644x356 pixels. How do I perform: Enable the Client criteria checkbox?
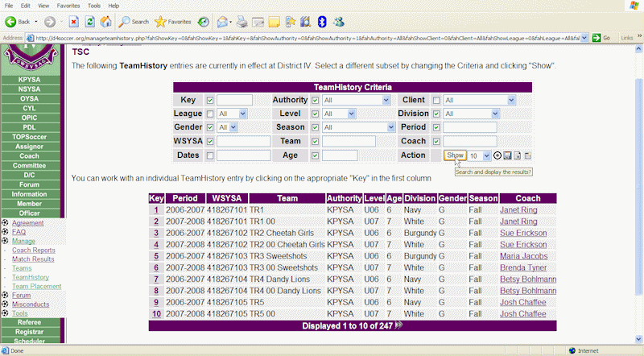pyautogui.click(x=436, y=101)
